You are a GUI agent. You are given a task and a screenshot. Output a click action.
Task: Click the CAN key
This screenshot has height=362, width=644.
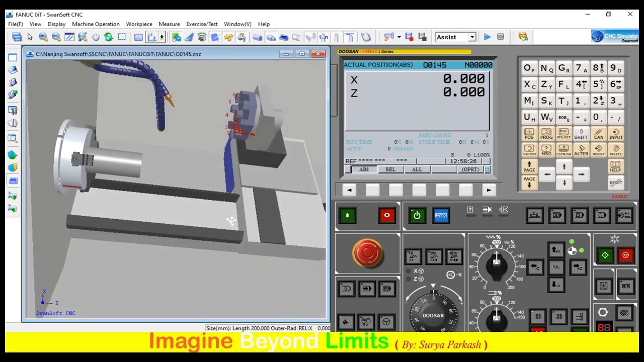[598, 134]
